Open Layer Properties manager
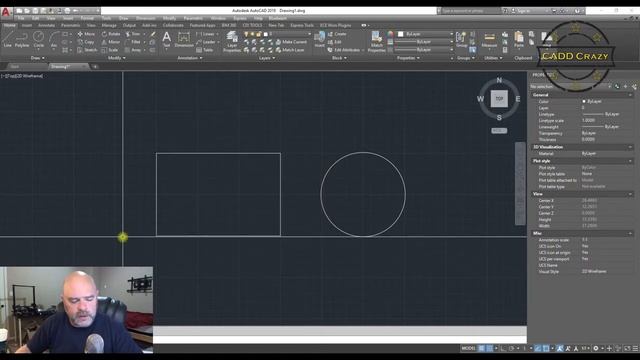This screenshot has height=360, width=640. 232,42
